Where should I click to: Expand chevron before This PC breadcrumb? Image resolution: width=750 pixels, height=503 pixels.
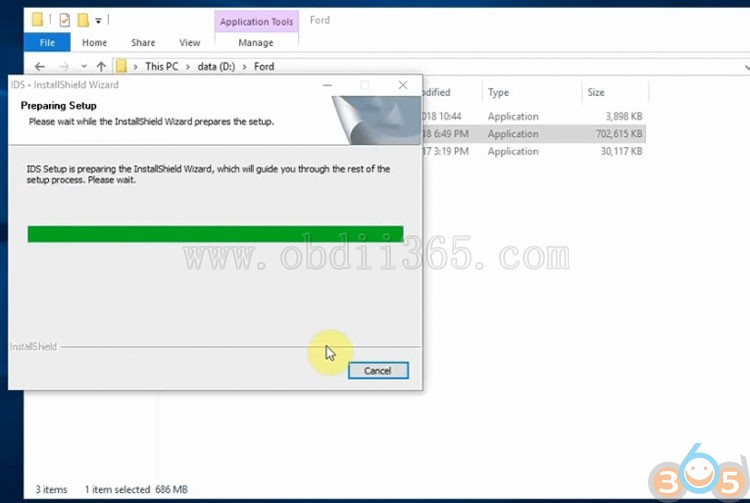[135, 67]
